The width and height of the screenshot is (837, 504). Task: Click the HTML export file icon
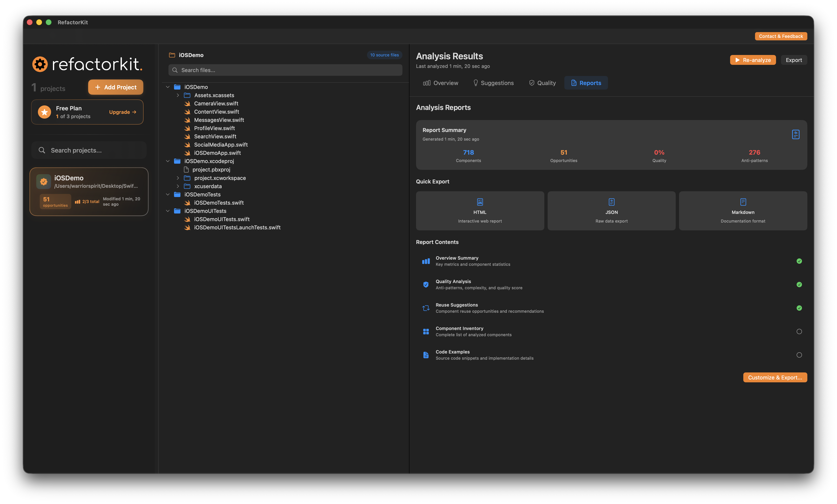(480, 202)
